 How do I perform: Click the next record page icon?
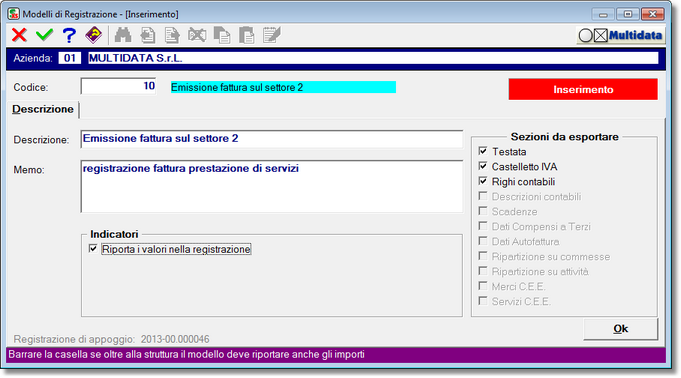[x=172, y=35]
